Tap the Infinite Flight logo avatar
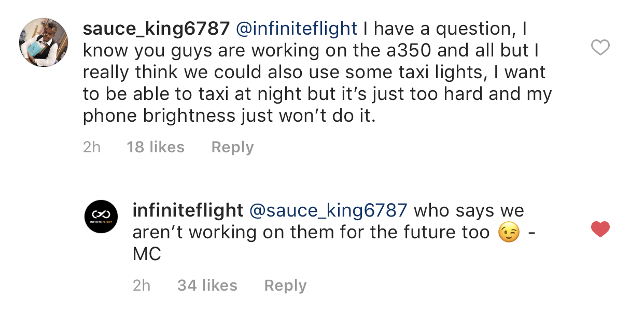 click(101, 217)
